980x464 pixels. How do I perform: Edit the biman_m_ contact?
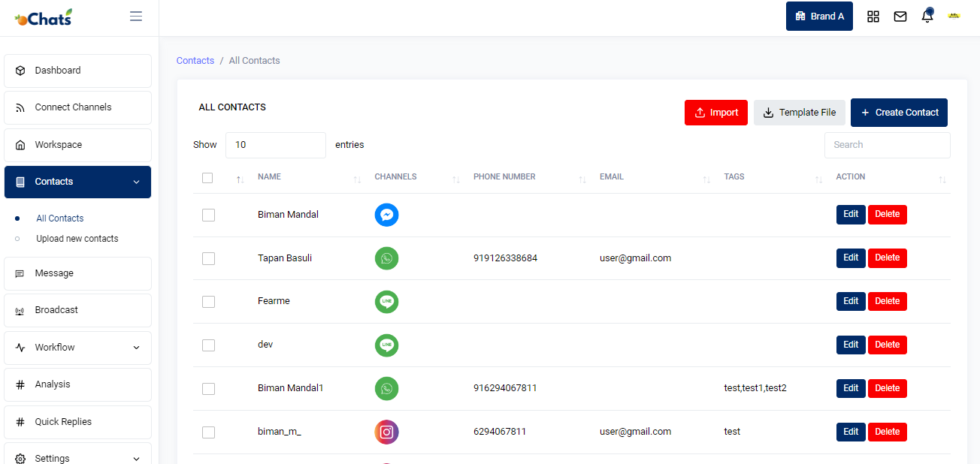click(x=851, y=432)
